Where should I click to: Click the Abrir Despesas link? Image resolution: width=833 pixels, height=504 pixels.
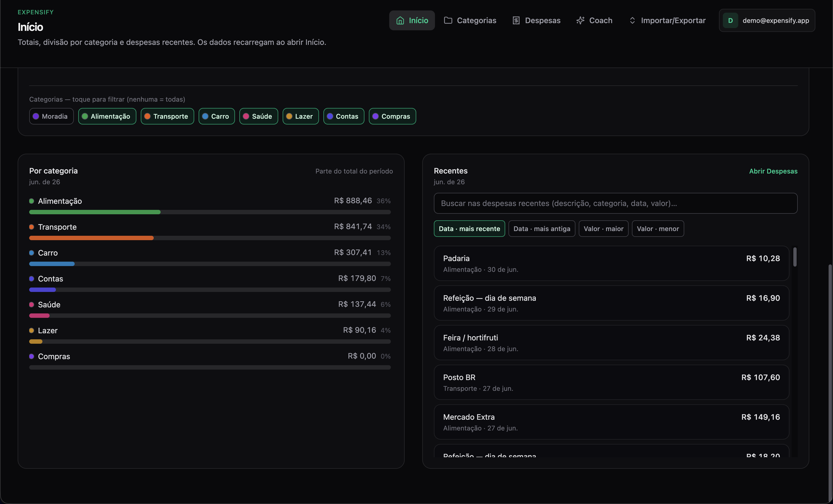773,171
